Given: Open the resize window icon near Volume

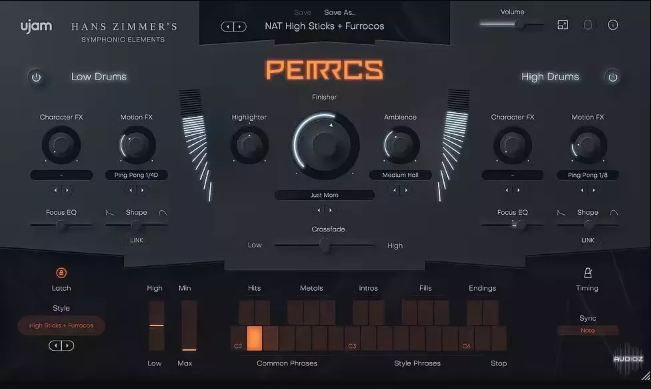Looking at the screenshot, I should point(563,25).
